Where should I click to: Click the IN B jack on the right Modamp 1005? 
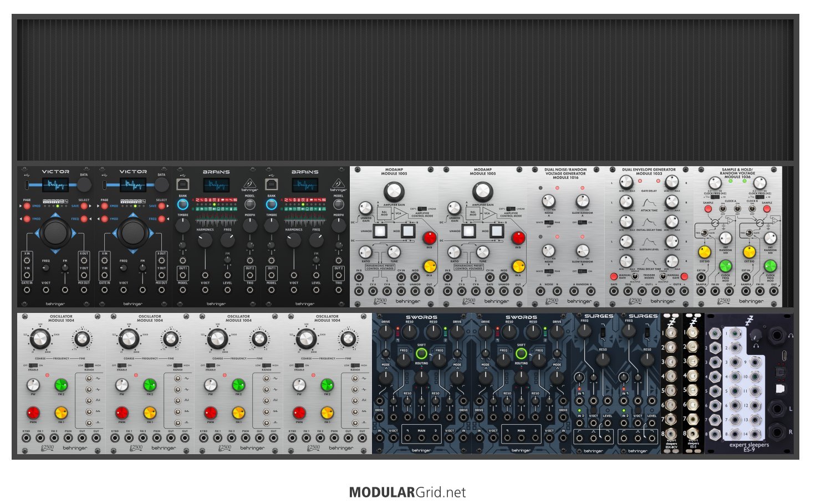click(448, 276)
